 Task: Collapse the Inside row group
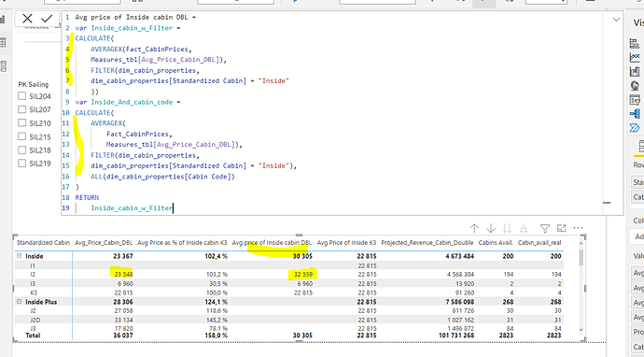tap(20, 256)
